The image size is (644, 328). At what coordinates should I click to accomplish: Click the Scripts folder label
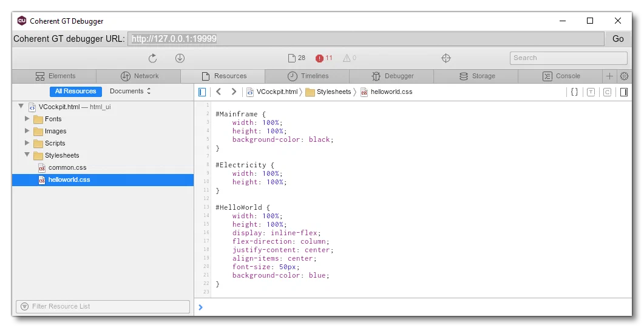point(55,143)
